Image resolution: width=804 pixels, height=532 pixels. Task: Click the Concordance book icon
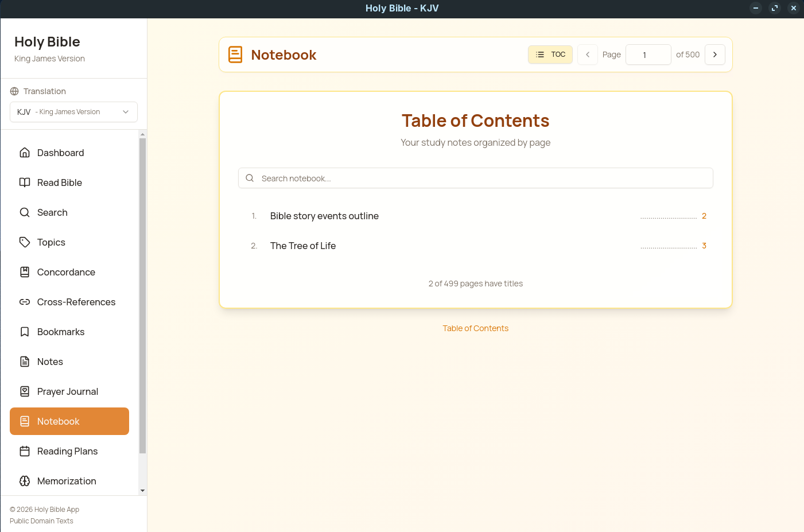point(25,272)
